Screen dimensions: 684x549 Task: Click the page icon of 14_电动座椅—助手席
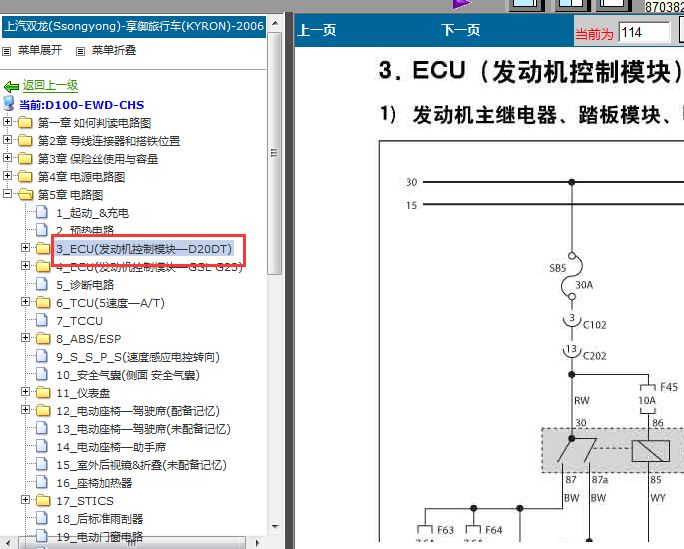click(42, 446)
